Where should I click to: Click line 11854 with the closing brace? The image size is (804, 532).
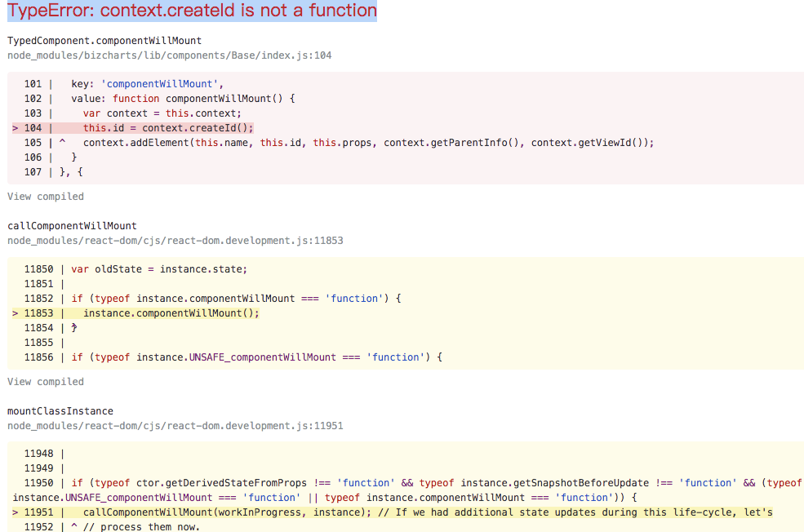click(51, 328)
